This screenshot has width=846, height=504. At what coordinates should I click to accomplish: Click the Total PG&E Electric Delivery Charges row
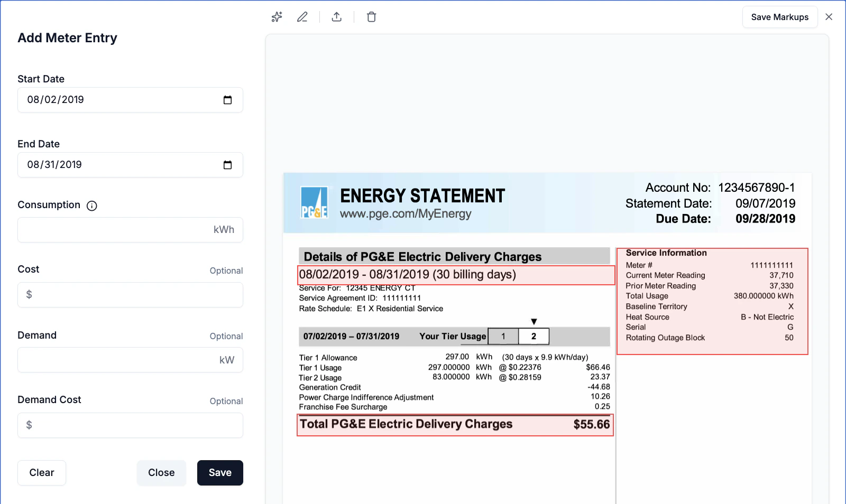[455, 425]
